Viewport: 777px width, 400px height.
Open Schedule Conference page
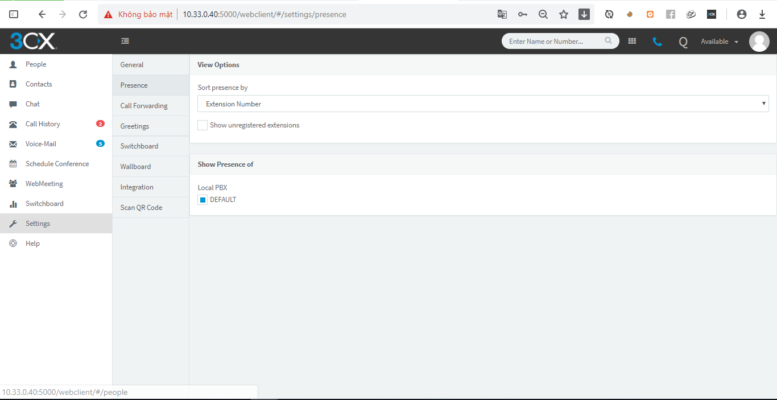click(x=56, y=164)
